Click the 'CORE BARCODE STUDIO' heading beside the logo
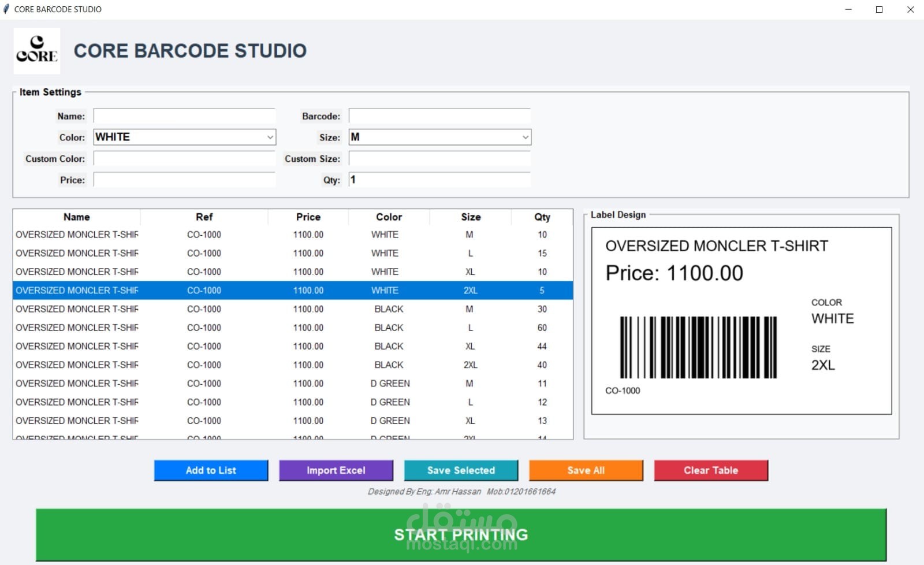 click(x=190, y=51)
